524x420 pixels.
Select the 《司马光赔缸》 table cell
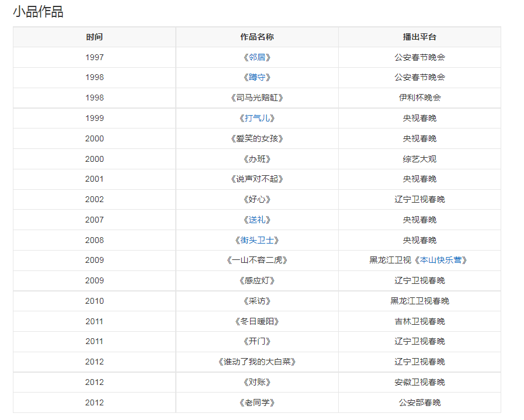(256, 98)
